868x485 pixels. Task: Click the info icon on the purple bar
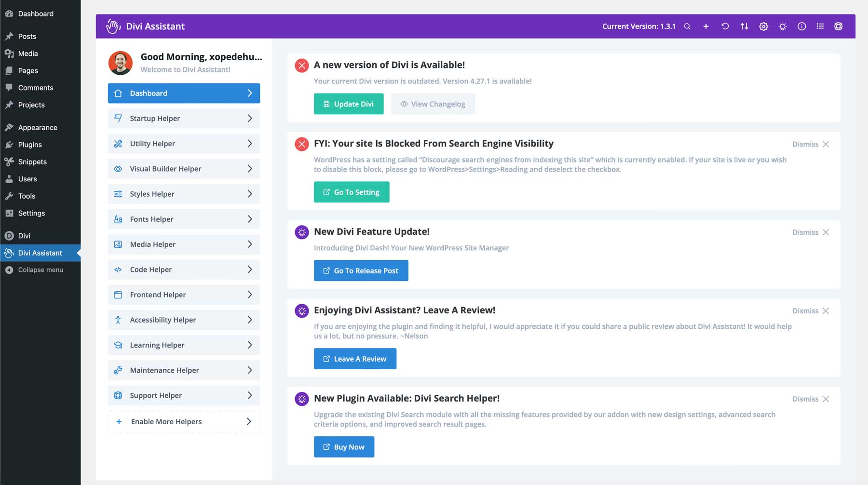tap(801, 27)
